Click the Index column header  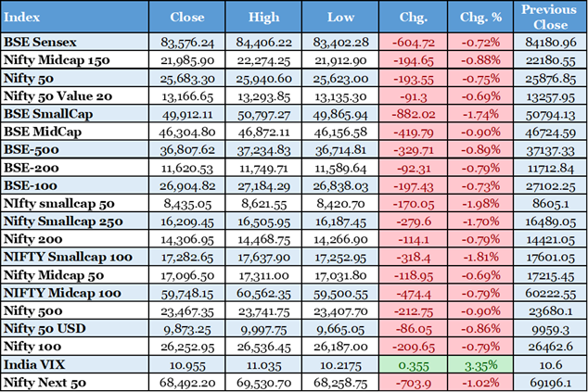point(20,17)
